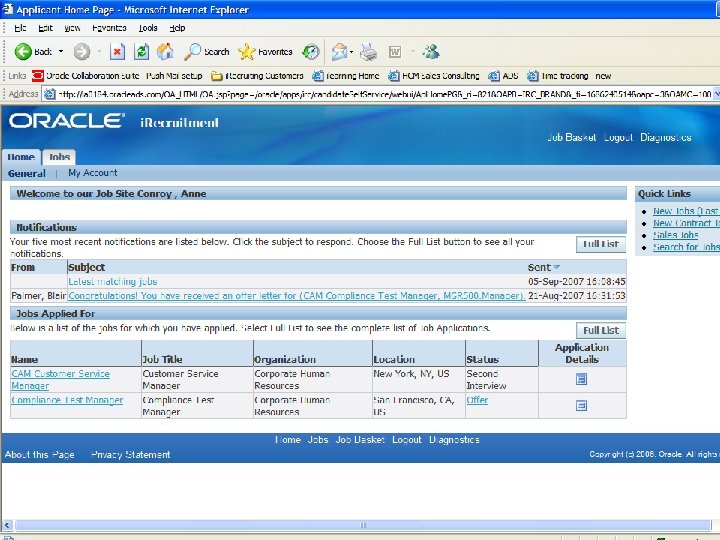720x540 pixels.
Task: Click the Forward arrow icon in toolbar
Action: pos(82,52)
